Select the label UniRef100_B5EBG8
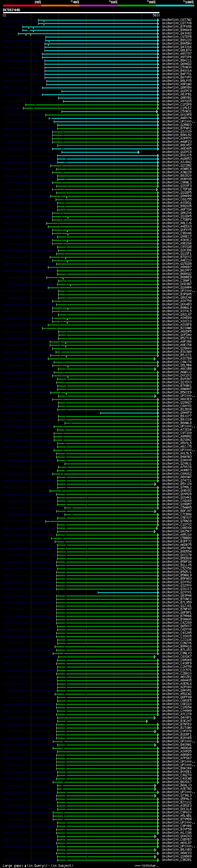 click(176, 558)
